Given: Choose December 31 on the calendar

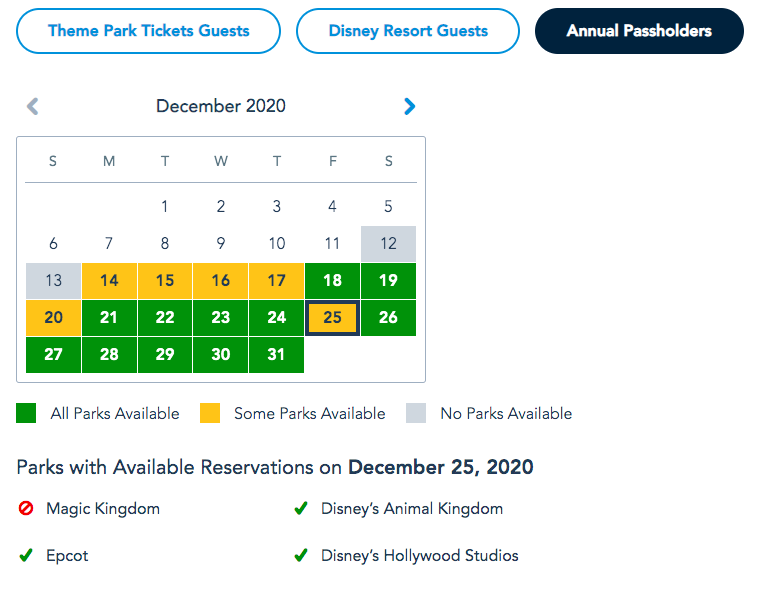Looking at the screenshot, I should coord(276,354).
